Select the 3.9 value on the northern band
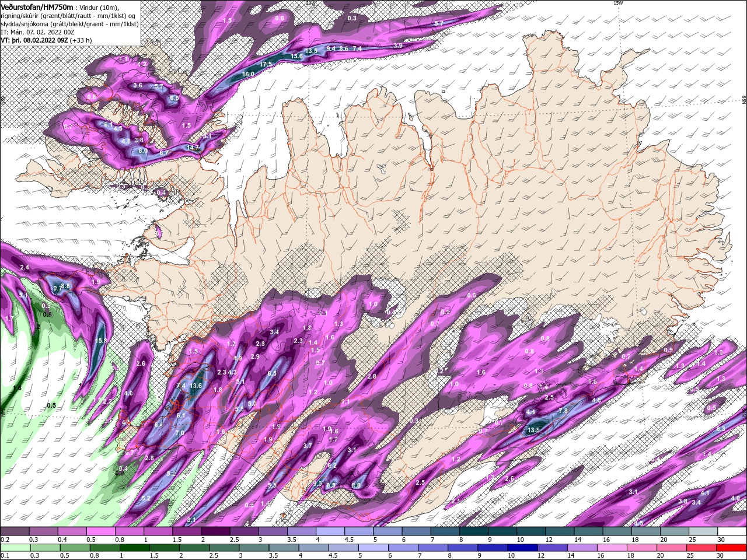 (x=398, y=45)
